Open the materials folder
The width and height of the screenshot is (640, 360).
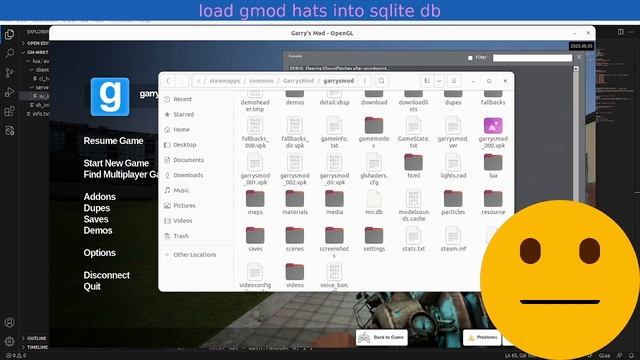point(295,202)
